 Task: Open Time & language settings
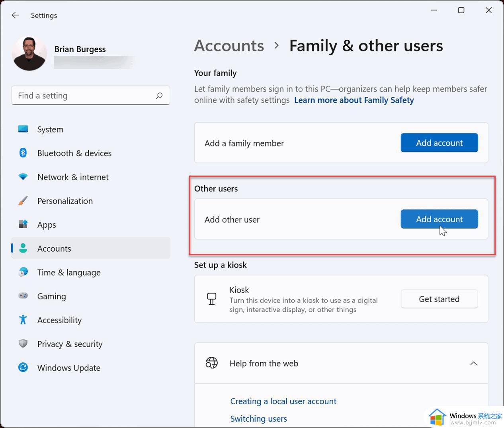tap(91, 272)
